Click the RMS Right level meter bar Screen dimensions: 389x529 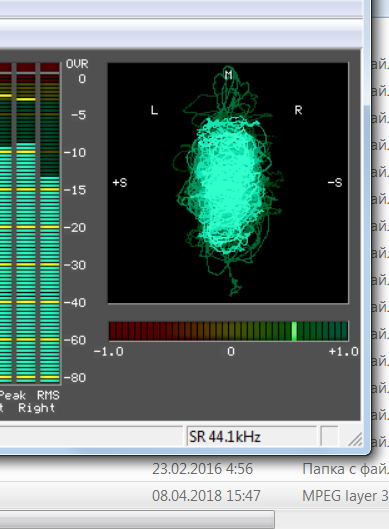click(x=50, y=223)
